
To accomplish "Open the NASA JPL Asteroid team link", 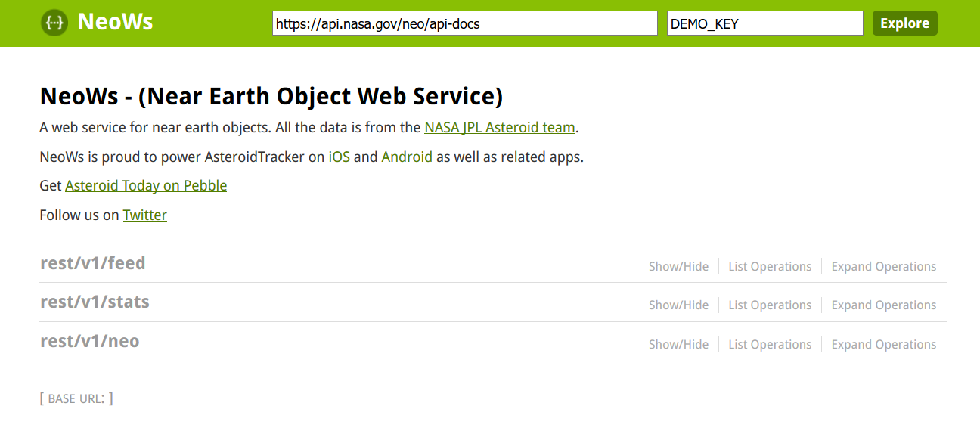I will pyautogui.click(x=500, y=128).
